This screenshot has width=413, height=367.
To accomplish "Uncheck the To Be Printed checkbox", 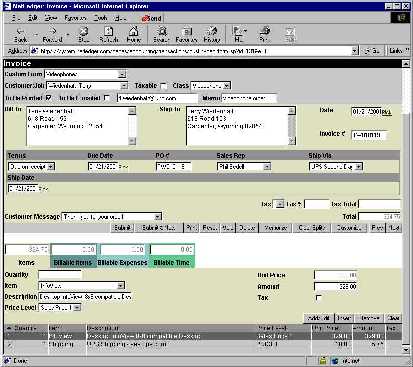I will [49, 98].
